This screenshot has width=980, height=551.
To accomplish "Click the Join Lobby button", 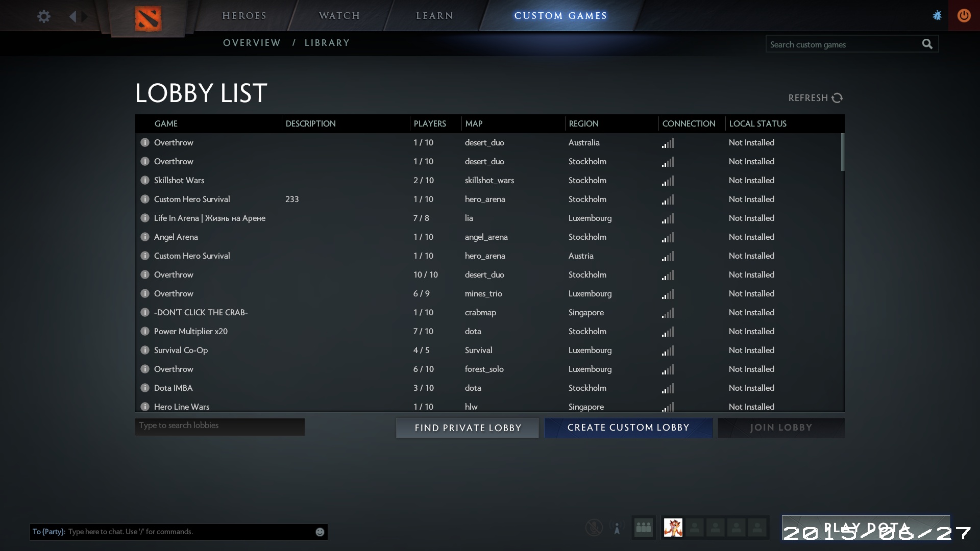I will (781, 428).
